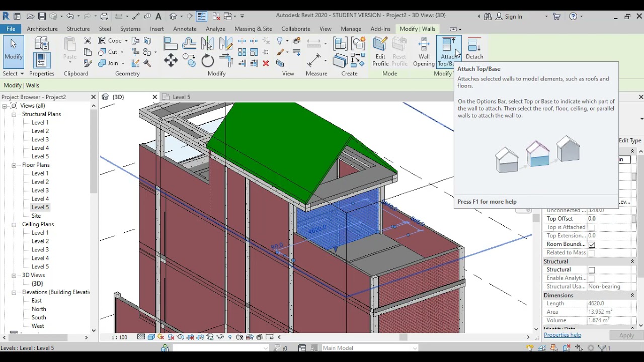Switch to Level 5 view tab

point(181,97)
